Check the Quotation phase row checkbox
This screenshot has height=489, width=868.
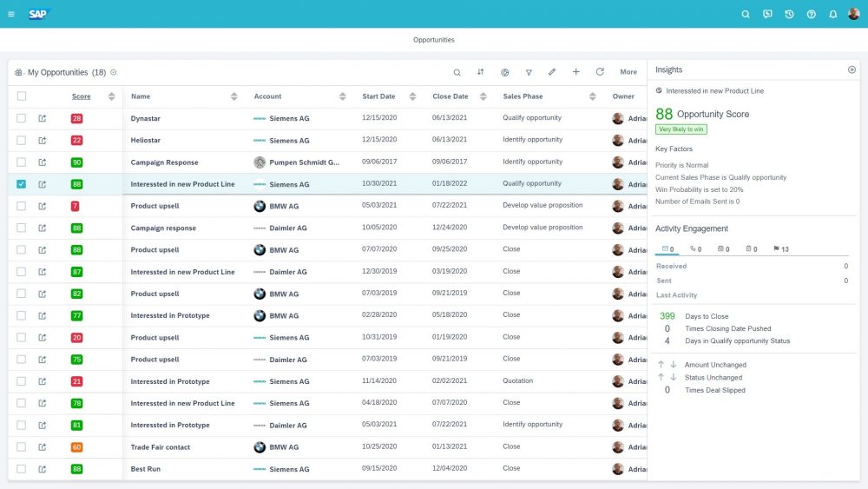(21, 381)
